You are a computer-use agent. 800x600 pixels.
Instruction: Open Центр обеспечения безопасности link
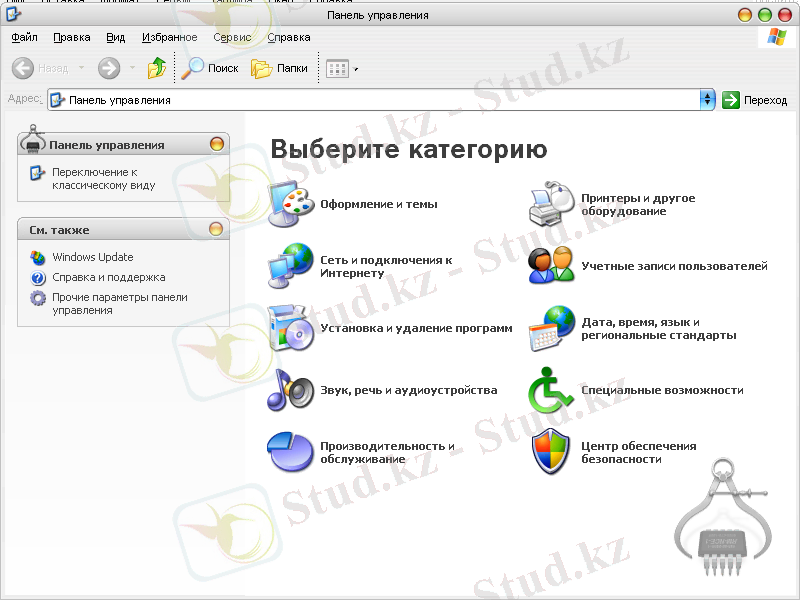[x=639, y=453]
